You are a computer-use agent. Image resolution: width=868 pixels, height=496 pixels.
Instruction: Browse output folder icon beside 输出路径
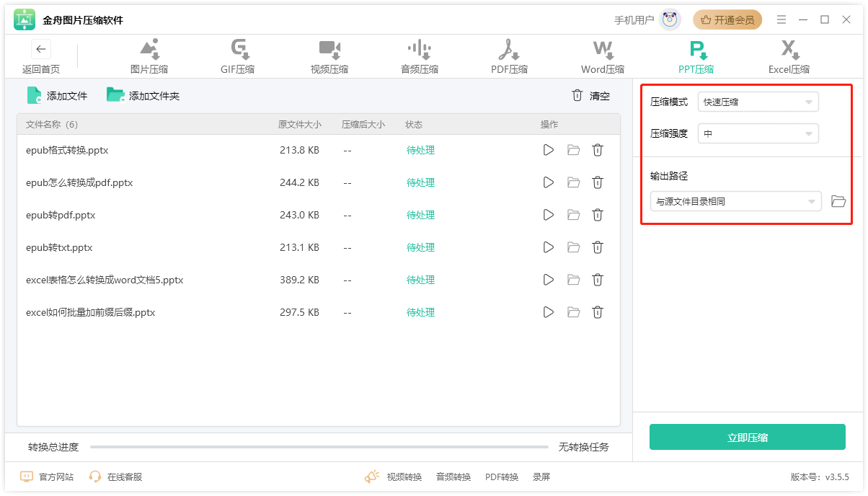(x=838, y=201)
